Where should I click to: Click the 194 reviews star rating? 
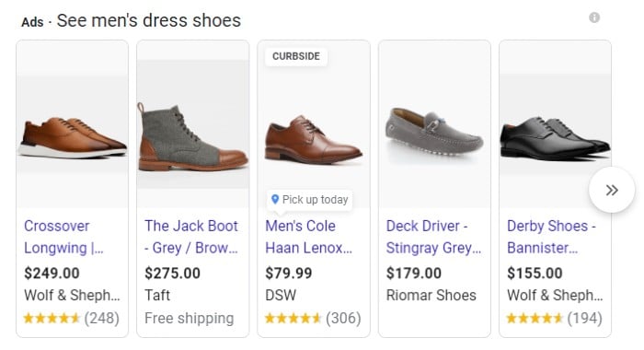[555, 319]
